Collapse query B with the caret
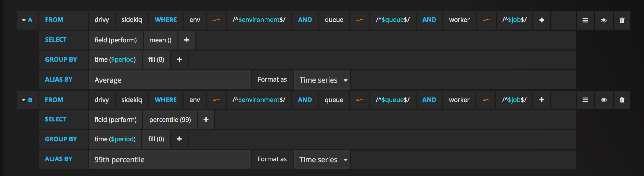The height and width of the screenshot is (176, 644). (x=24, y=100)
